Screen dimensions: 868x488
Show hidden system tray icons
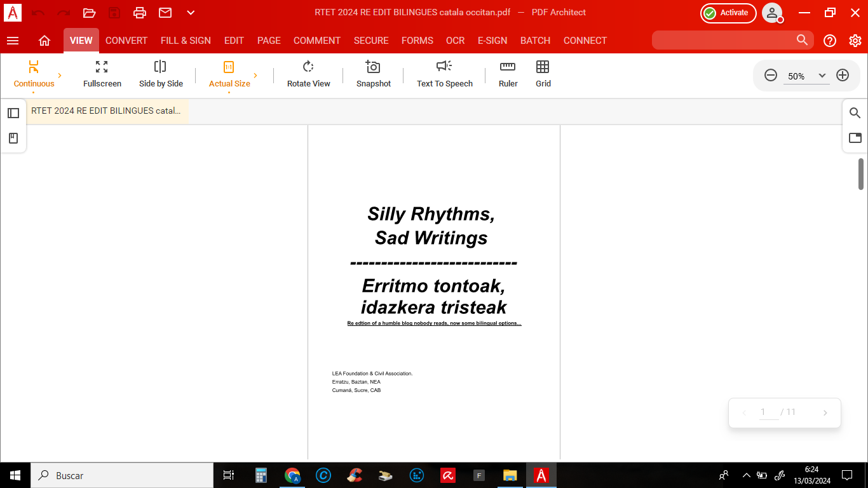click(x=746, y=475)
